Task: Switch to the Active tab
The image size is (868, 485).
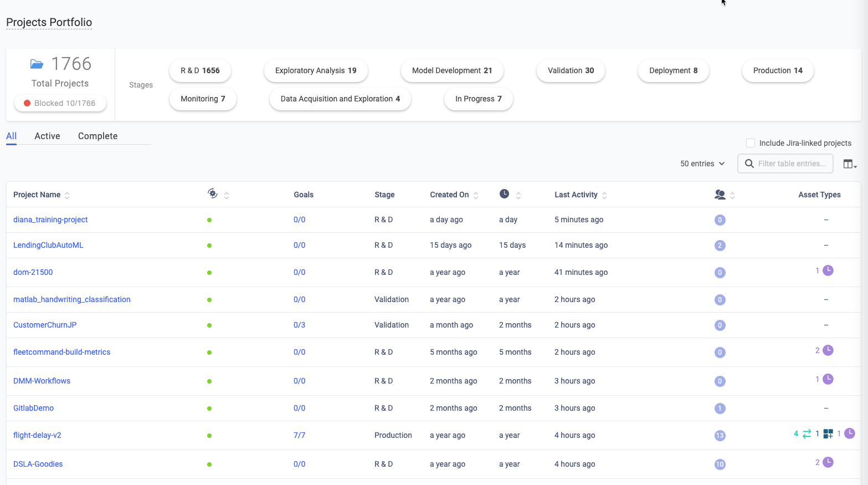Action: pos(47,136)
